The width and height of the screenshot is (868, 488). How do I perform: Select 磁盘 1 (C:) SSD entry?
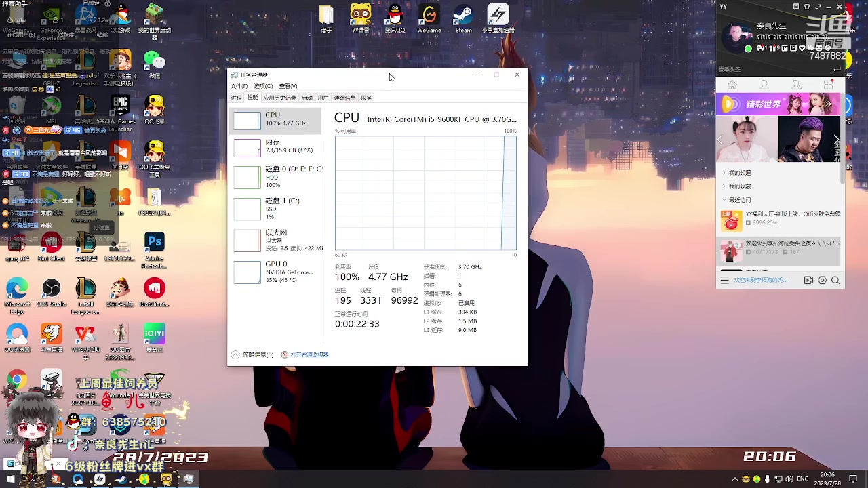point(277,208)
